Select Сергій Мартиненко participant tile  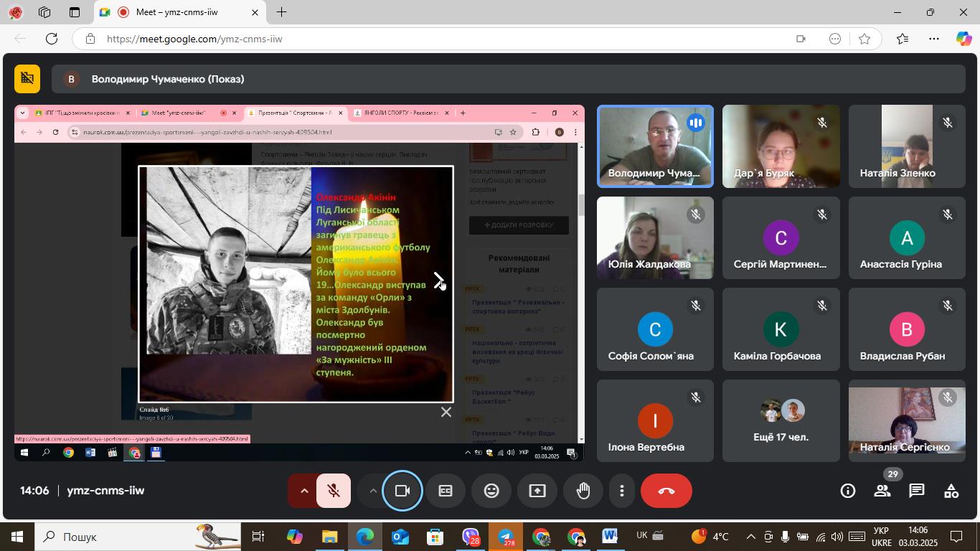781,237
